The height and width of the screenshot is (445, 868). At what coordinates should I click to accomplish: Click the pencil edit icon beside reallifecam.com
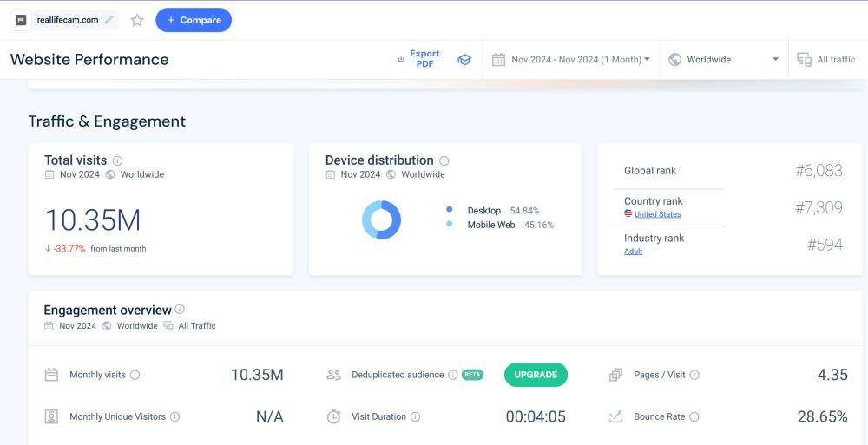(109, 20)
